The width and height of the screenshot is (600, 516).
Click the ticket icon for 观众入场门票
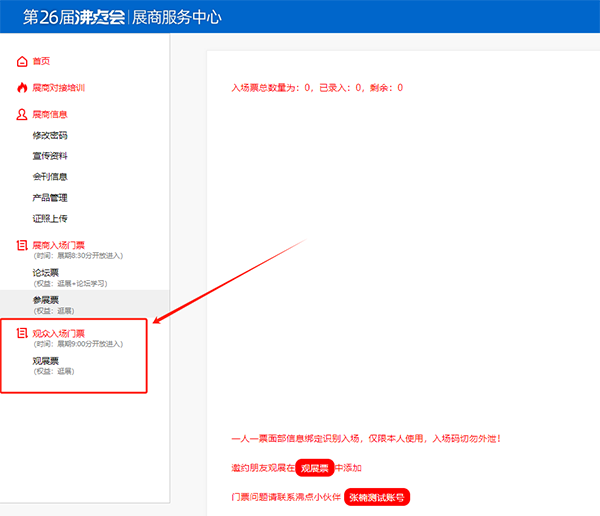(x=22, y=333)
